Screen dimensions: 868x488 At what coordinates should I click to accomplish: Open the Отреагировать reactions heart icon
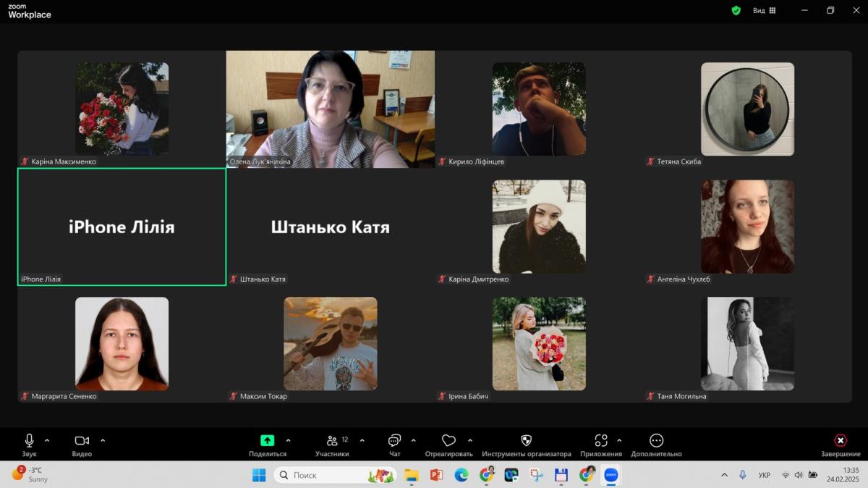coord(448,441)
